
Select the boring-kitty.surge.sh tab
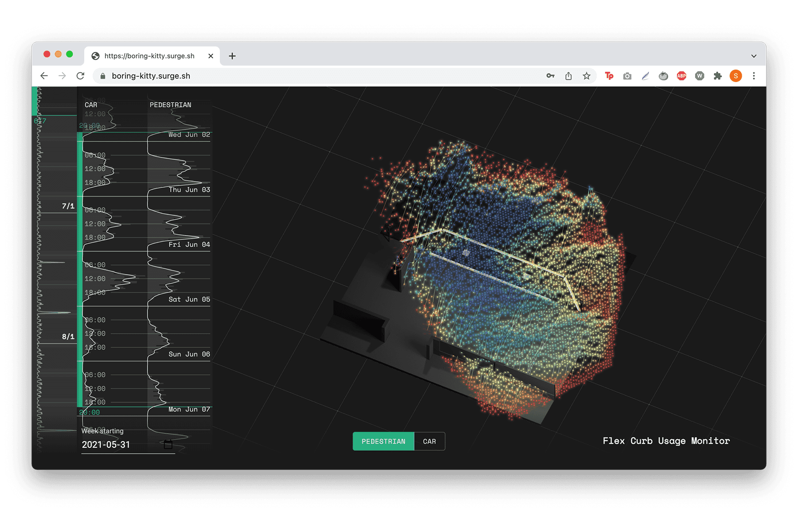tap(149, 56)
